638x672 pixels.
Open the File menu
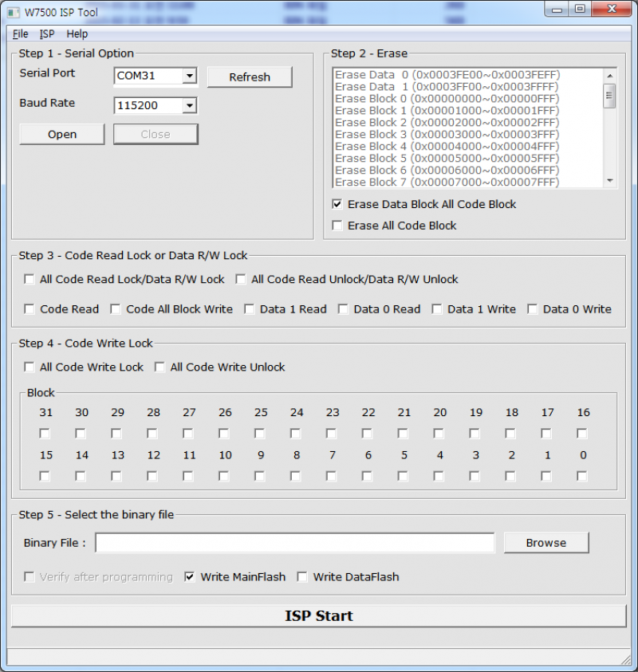click(20, 34)
